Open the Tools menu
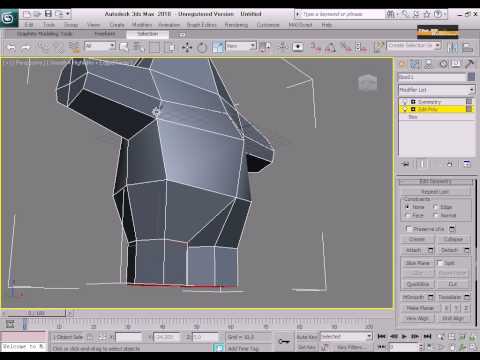Viewport: 480px width, 360px height. pos(49,25)
